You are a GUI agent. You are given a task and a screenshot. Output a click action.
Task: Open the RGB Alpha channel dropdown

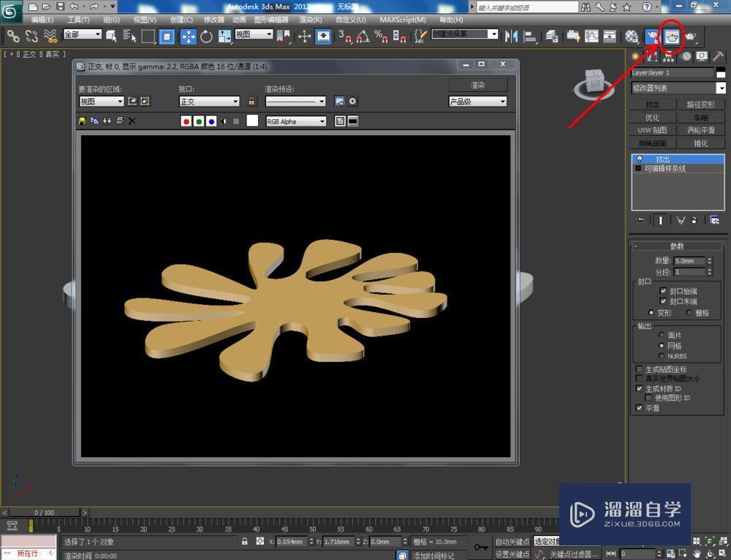pyautogui.click(x=295, y=121)
